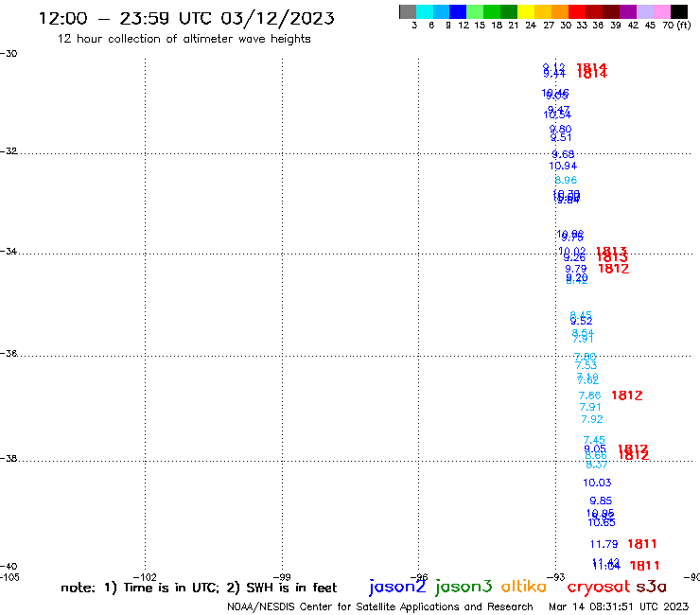Select the red 'cryosat' satellite label
Image resolution: width=700 pixels, height=615 pixels.
coord(598,587)
